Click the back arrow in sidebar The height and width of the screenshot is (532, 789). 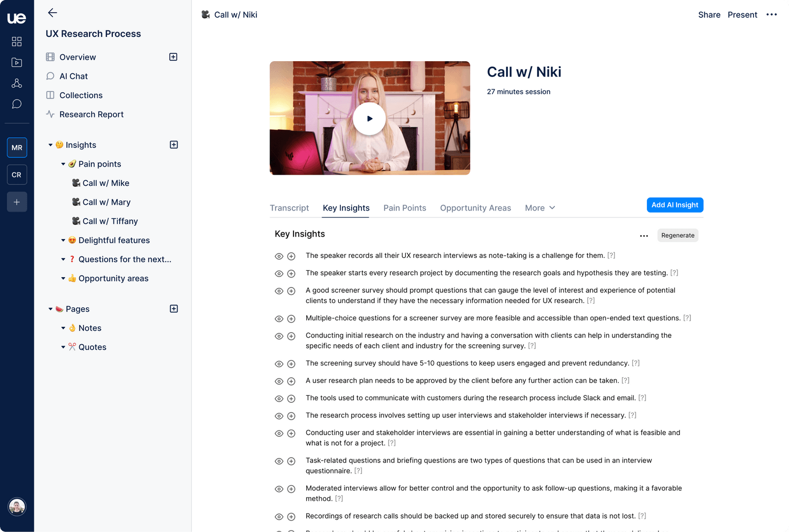pyautogui.click(x=52, y=13)
